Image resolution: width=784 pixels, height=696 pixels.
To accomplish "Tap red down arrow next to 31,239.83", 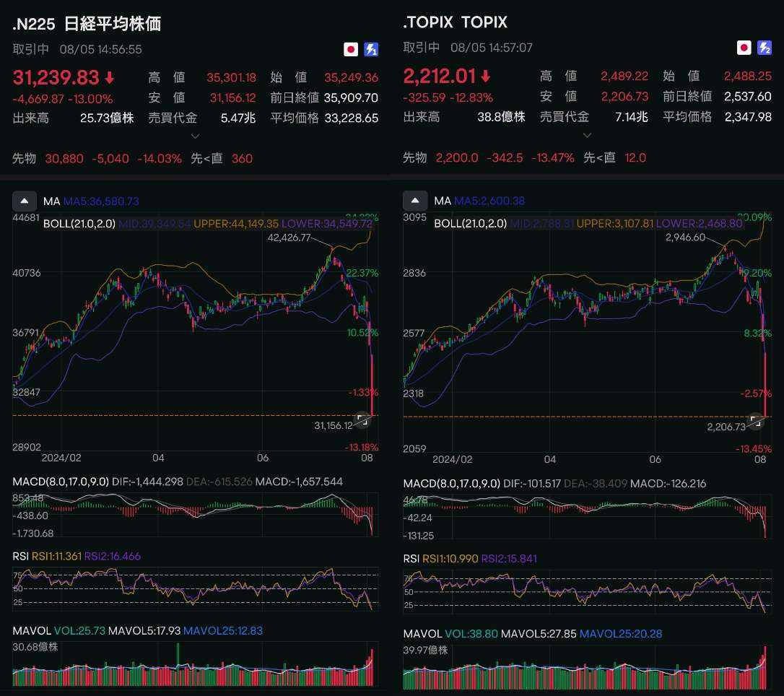I will click(x=109, y=77).
